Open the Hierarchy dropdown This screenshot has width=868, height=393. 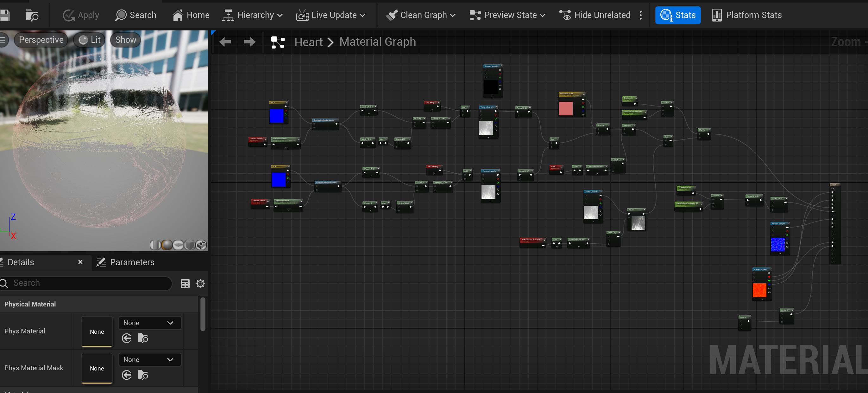pyautogui.click(x=252, y=15)
